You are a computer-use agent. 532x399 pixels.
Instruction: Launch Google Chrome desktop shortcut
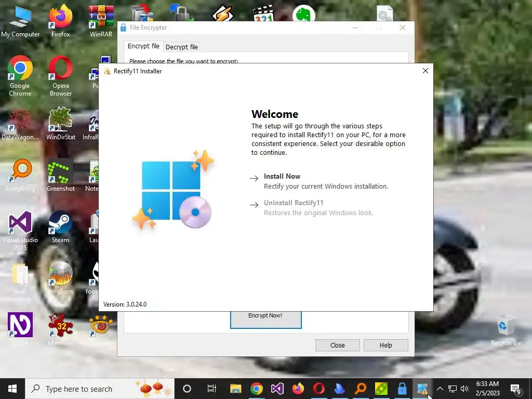point(20,76)
